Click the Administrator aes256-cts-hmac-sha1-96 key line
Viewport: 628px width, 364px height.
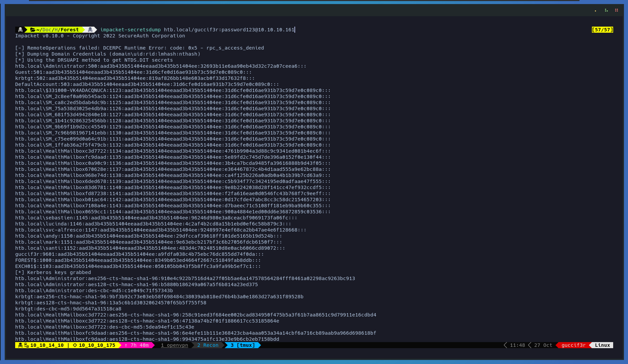tap(185, 278)
